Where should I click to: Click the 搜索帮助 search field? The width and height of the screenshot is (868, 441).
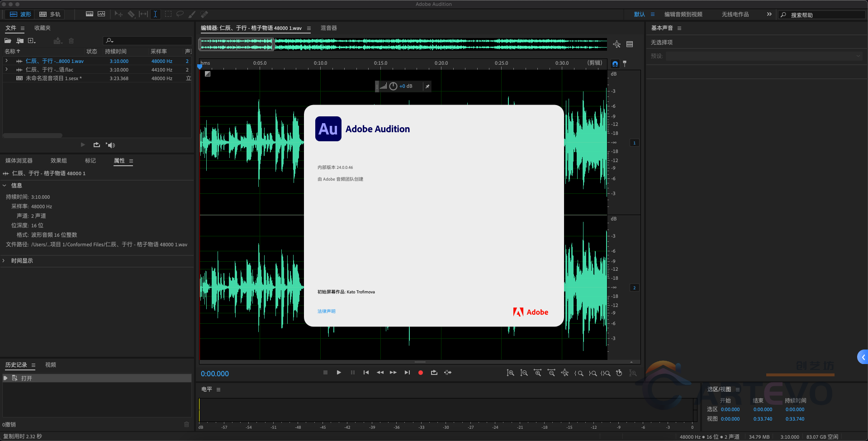[821, 15]
